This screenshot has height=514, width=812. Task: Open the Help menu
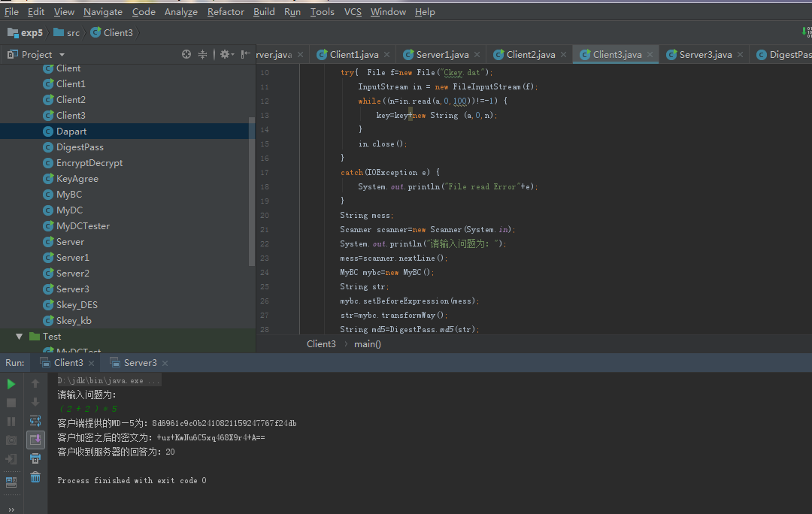pos(425,11)
